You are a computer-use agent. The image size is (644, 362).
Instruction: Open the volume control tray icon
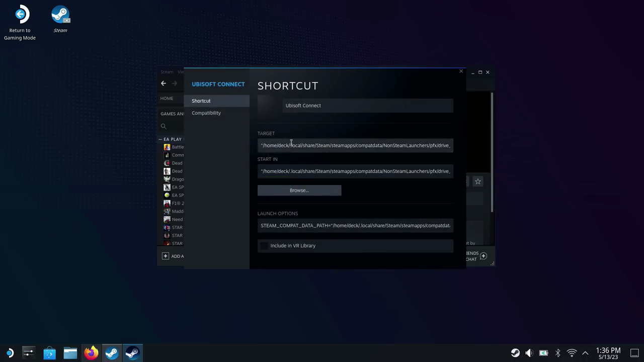pyautogui.click(x=529, y=353)
